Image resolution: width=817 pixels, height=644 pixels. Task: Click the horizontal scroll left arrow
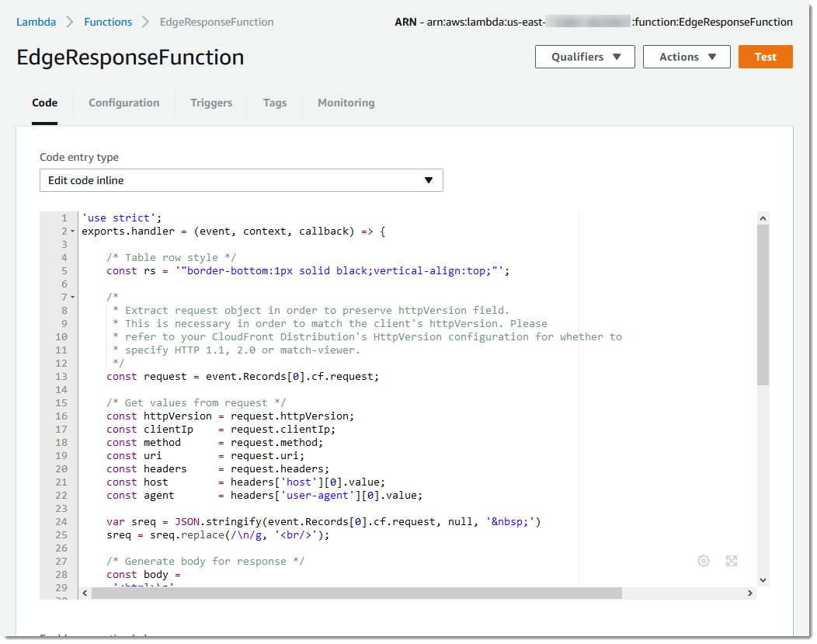coord(85,593)
